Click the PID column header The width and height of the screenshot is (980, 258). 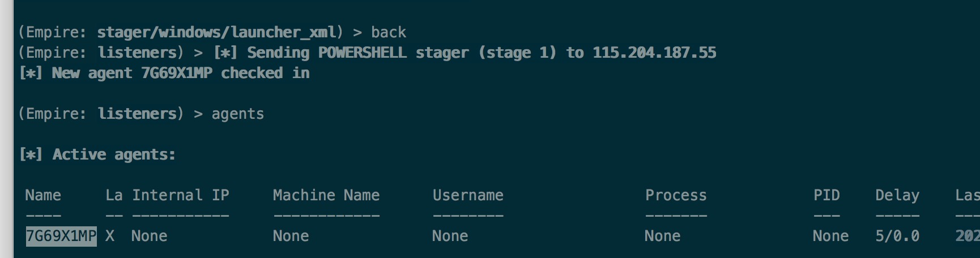pyautogui.click(x=826, y=195)
